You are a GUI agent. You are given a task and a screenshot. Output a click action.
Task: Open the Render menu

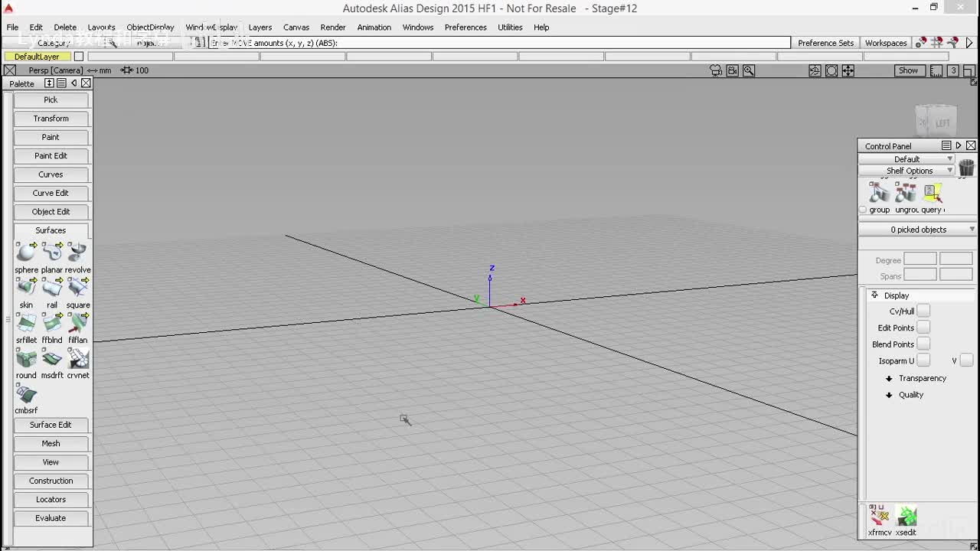[333, 28]
